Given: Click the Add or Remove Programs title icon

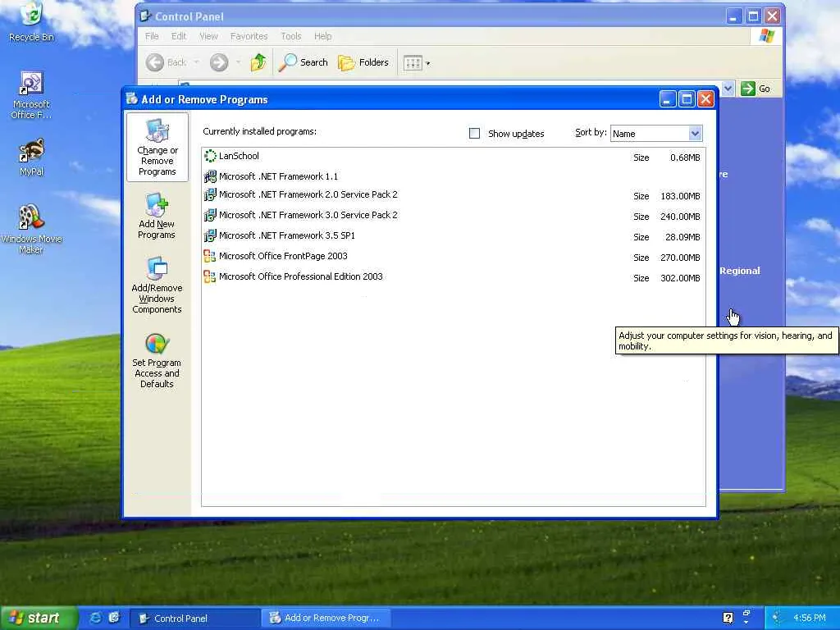Looking at the screenshot, I should click(132, 98).
